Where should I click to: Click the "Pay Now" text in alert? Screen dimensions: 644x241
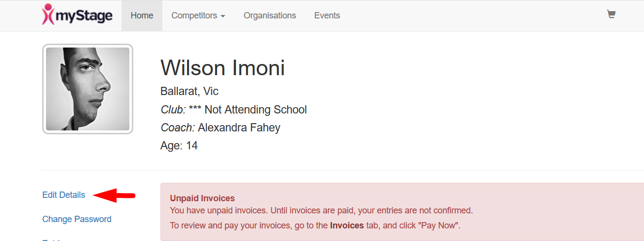tap(440, 225)
